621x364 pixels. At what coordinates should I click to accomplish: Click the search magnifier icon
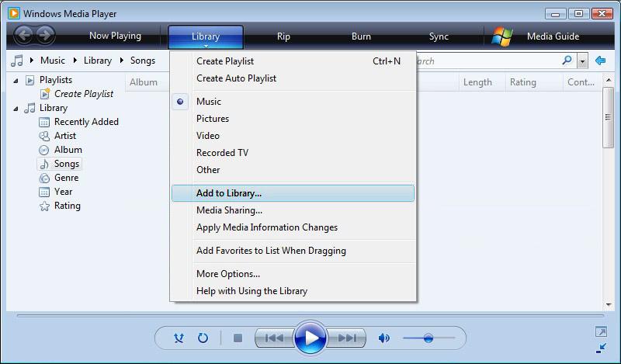click(567, 61)
